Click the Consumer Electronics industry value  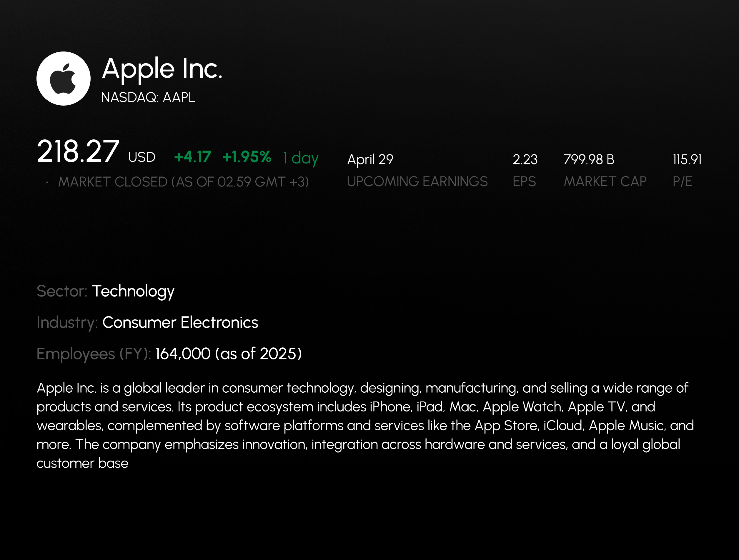click(180, 323)
